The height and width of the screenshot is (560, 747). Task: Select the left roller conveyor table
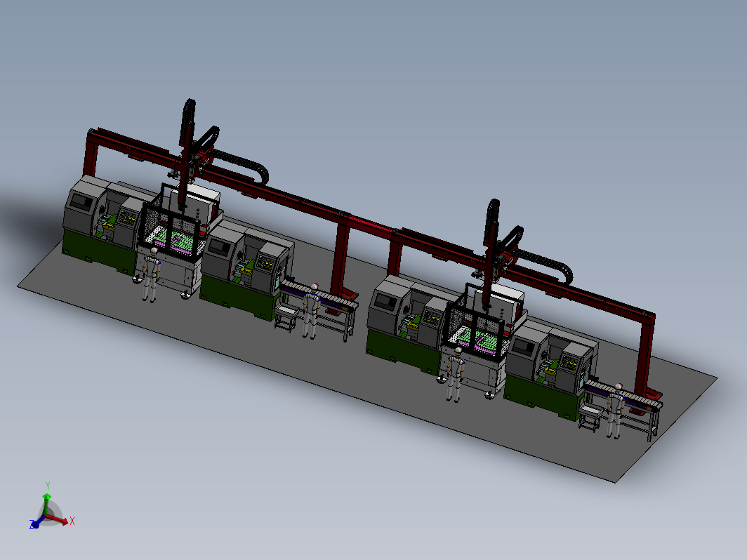tap(318, 309)
